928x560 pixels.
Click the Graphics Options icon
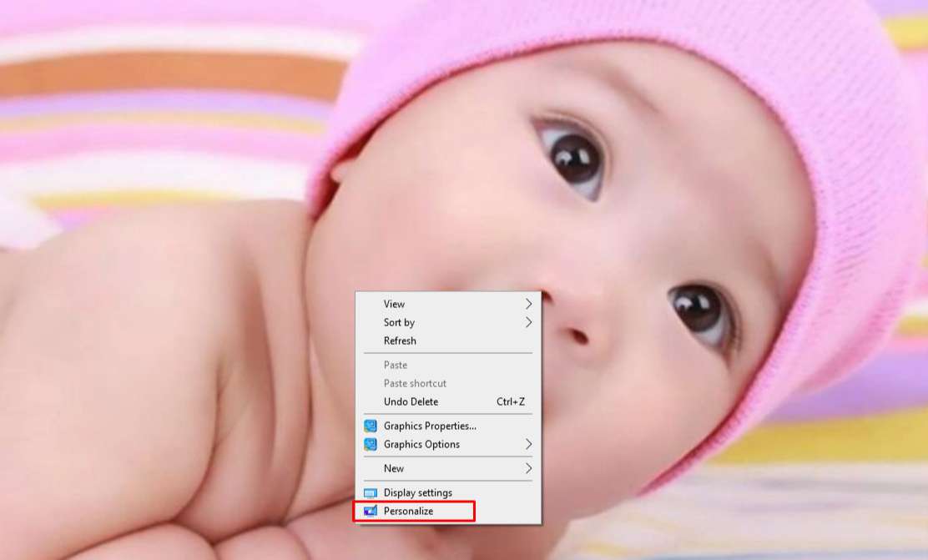pyautogui.click(x=371, y=444)
